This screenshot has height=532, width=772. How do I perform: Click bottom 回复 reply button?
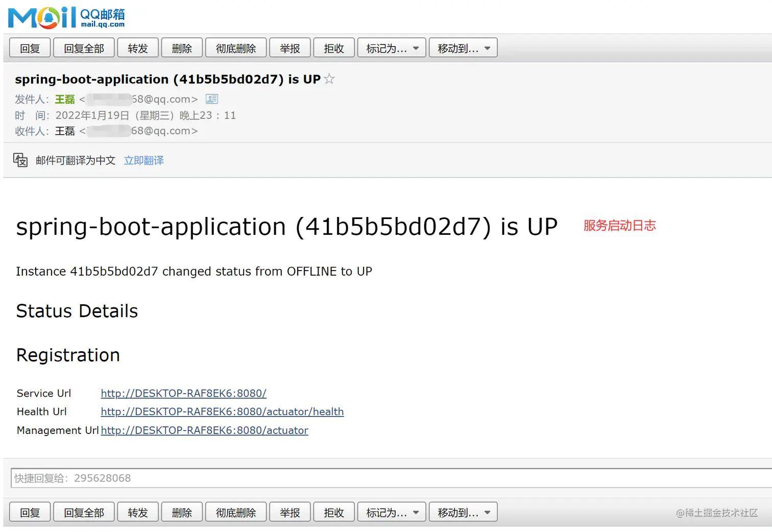30,512
